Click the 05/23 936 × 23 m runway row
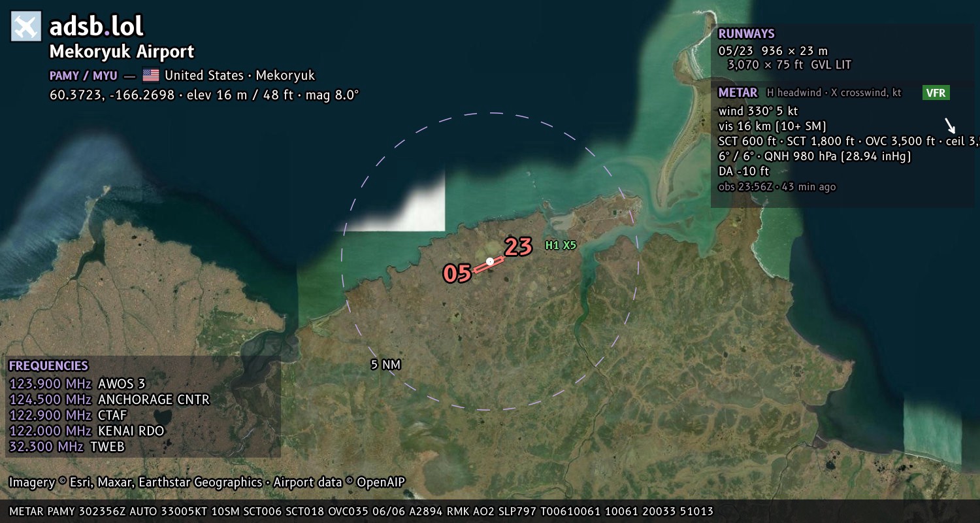Image resolution: width=980 pixels, height=523 pixels. click(x=773, y=50)
